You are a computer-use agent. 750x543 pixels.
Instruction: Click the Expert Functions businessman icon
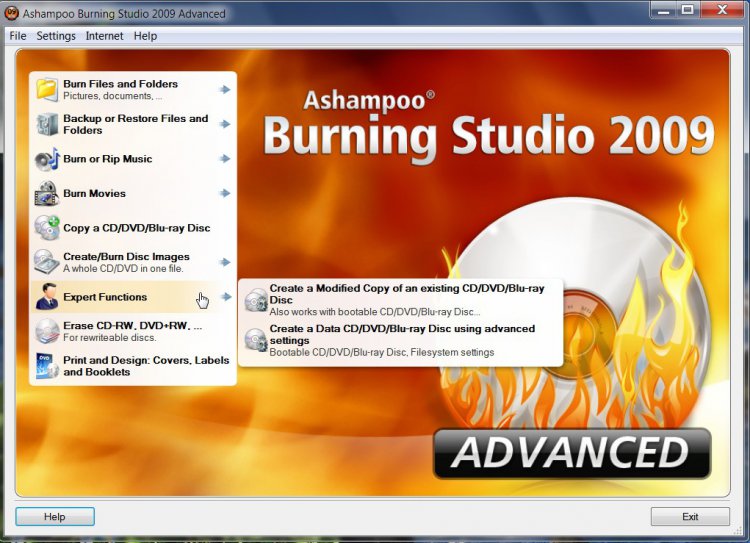[x=47, y=297]
